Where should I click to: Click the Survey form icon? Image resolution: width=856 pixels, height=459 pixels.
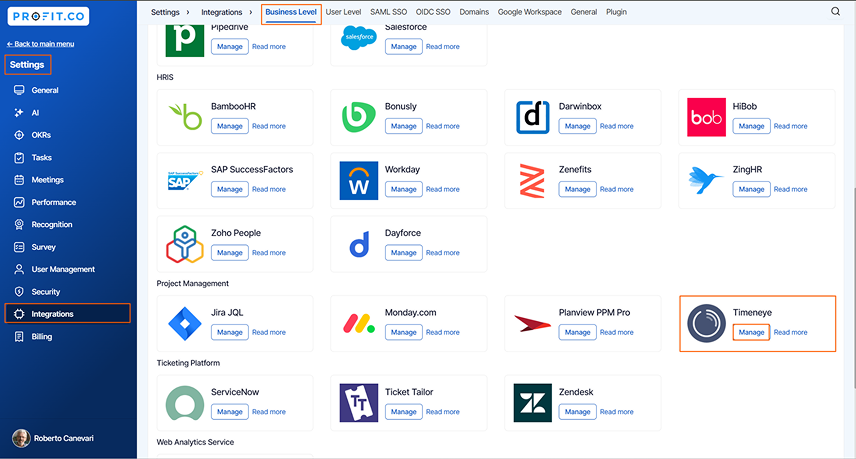point(19,247)
